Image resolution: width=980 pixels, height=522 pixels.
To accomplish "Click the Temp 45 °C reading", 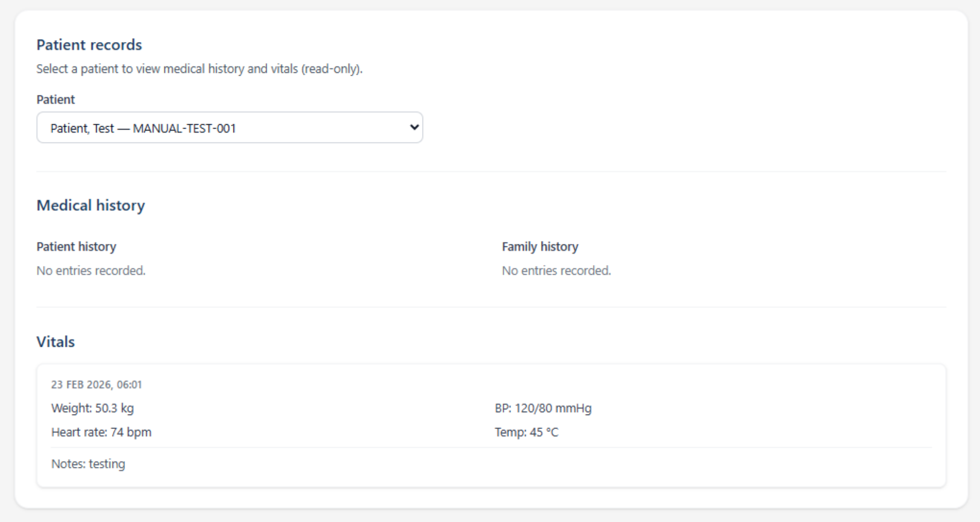I will coord(526,432).
